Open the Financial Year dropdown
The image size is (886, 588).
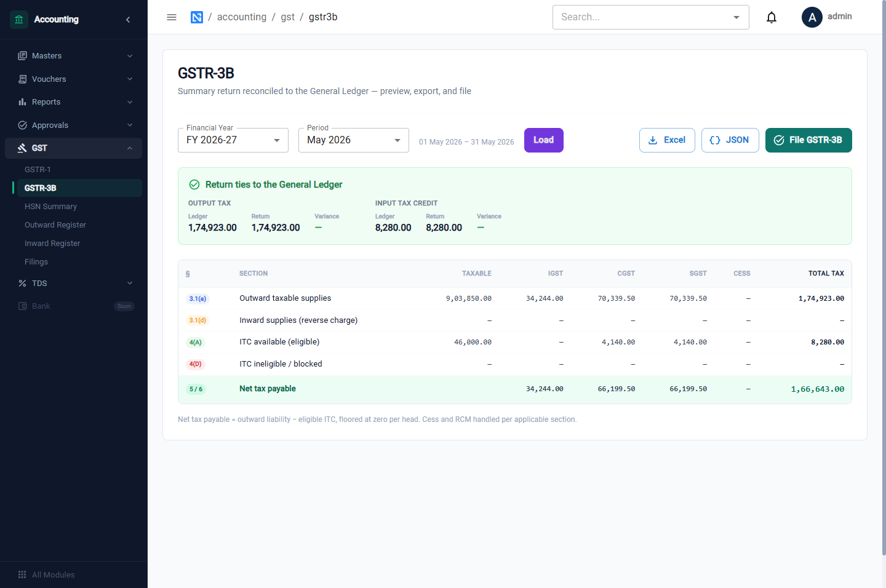tap(233, 140)
